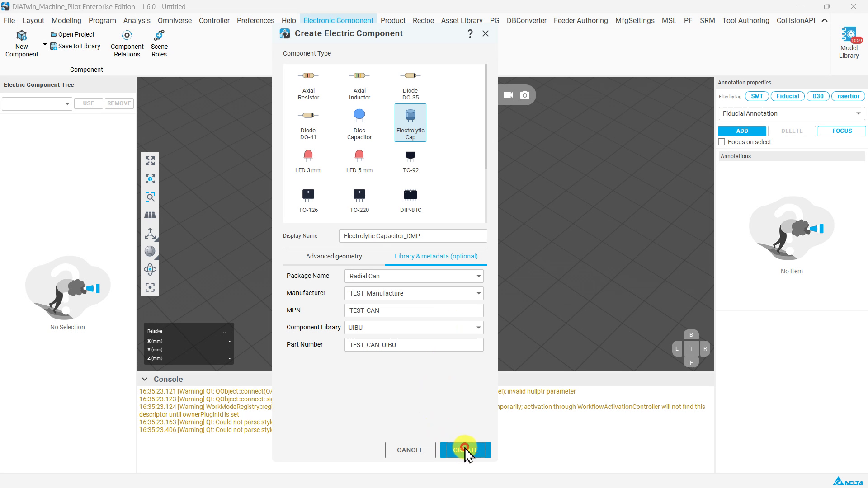This screenshot has height=488, width=868.
Task: Open the Feeder Authoring menu
Action: 580,21
